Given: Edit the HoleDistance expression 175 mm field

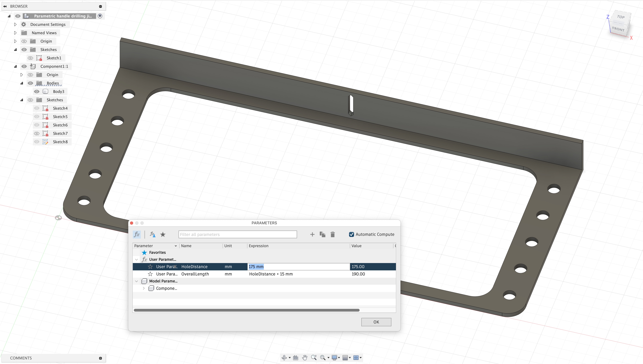Looking at the screenshot, I should (x=299, y=267).
